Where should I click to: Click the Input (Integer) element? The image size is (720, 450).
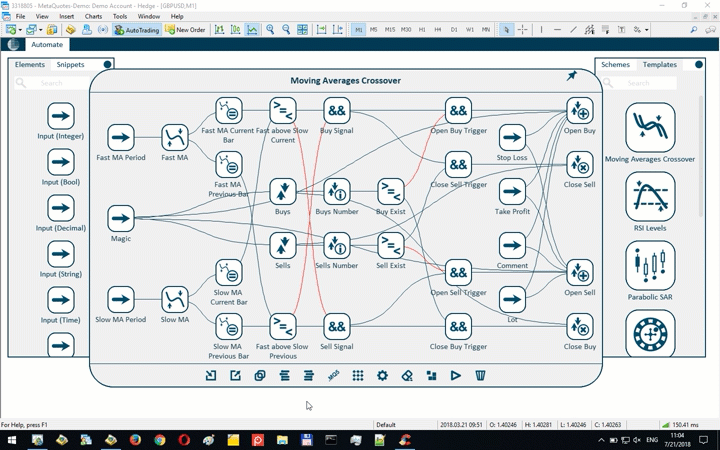pyautogui.click(x=61, y=116)
